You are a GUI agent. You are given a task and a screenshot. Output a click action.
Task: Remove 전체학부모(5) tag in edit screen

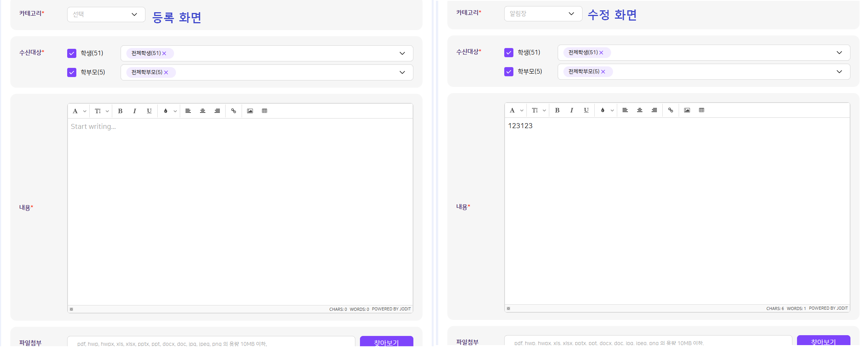click(x=603, y=72)
